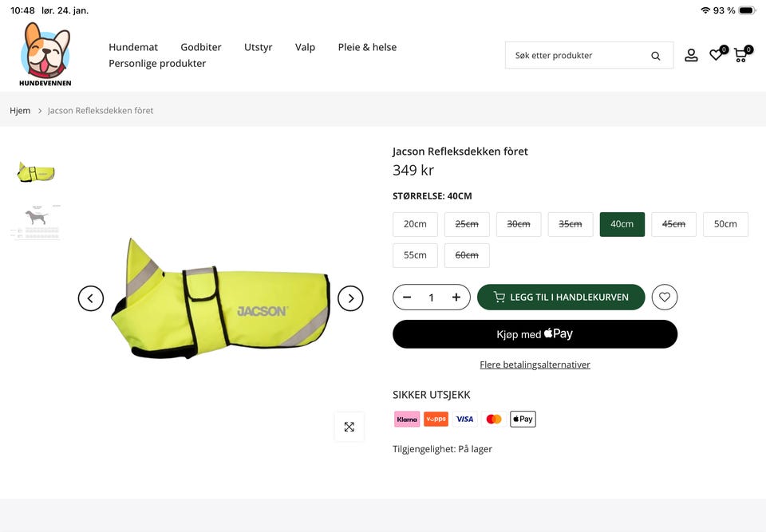This screenshot has height=532, width=766.
Task: Expand product image to fullscreen
Action: pos(349,427)
